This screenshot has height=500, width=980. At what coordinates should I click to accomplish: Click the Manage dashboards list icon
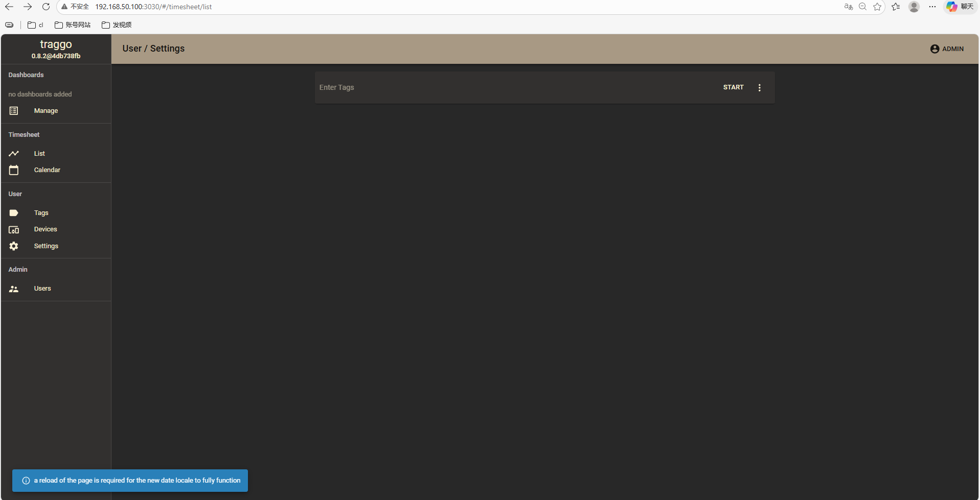point(14,111)
